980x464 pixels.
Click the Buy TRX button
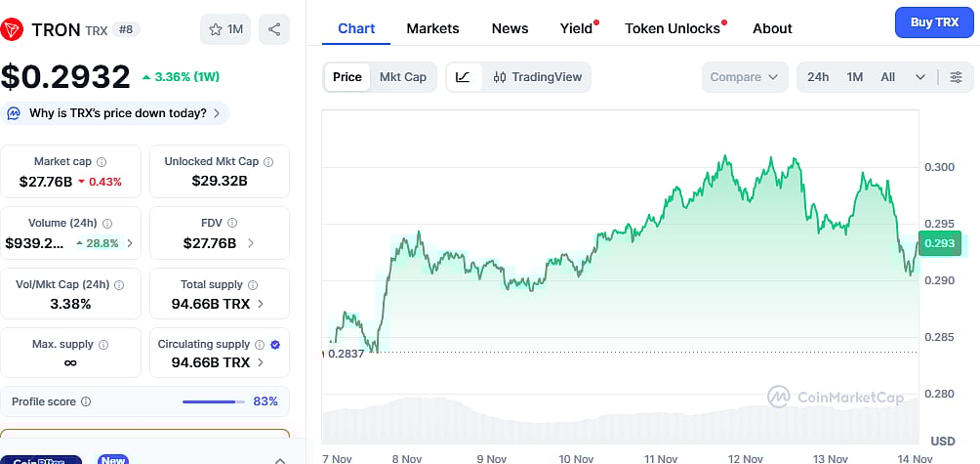934,21
